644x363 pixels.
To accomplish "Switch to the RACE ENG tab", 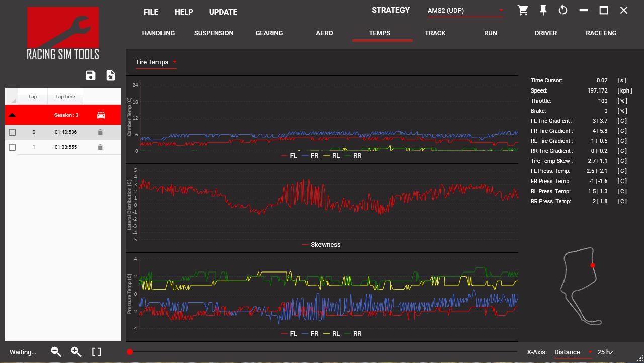I will pyautogui.click(x=601, y=33).
